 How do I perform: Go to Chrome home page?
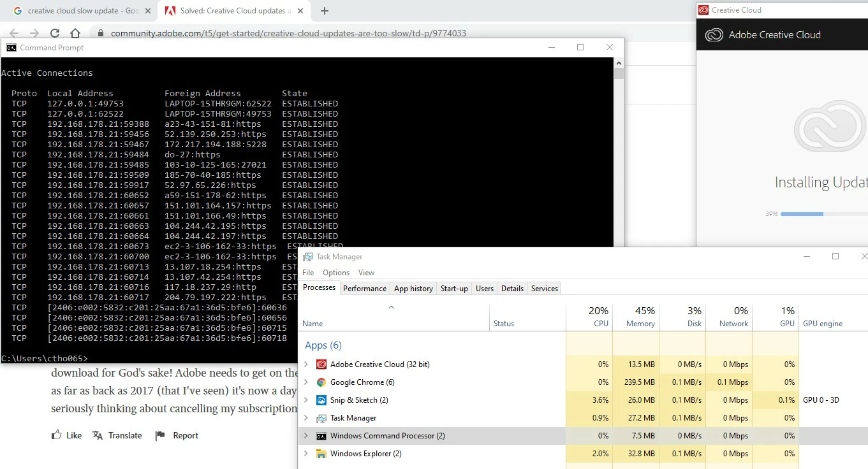pyautogui.click(x=75, y=33)
